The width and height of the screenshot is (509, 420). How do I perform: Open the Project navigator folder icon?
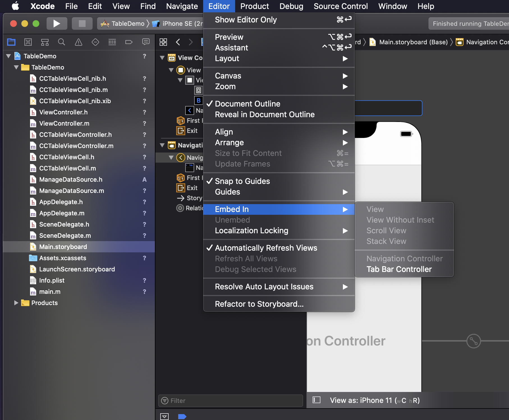tap(11, 42)
